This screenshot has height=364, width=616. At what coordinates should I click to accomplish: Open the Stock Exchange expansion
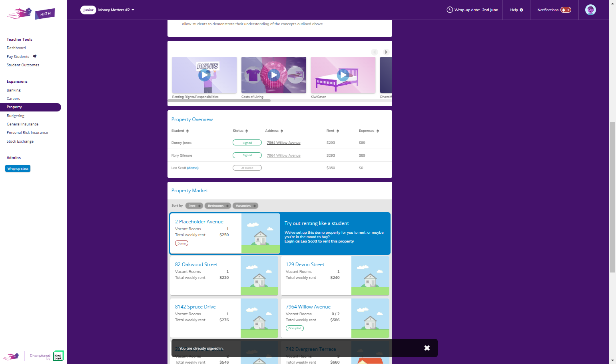pos(20,141)
